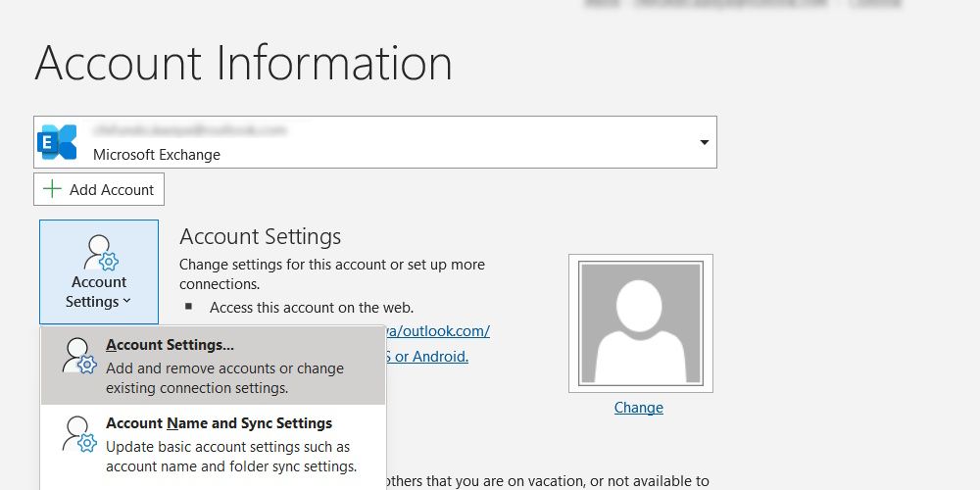Click the profile picture placeholder
Screen dimensions: 980x490
(640, 322)
